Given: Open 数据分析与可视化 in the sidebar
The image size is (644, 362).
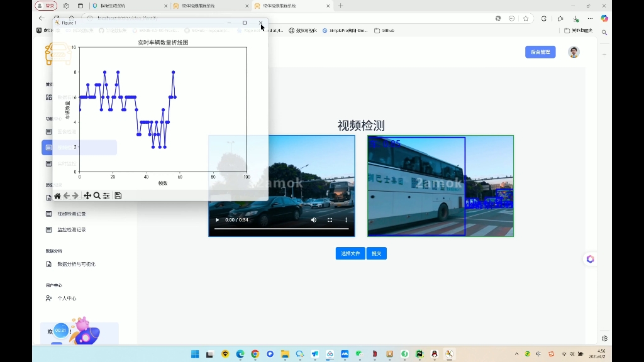Looking at the screenshot, I should 76,265.
